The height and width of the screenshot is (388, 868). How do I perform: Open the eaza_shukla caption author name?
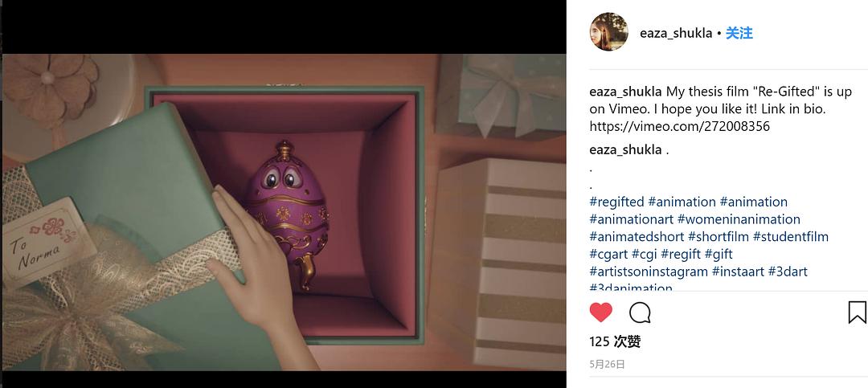(x=625, y=92)
